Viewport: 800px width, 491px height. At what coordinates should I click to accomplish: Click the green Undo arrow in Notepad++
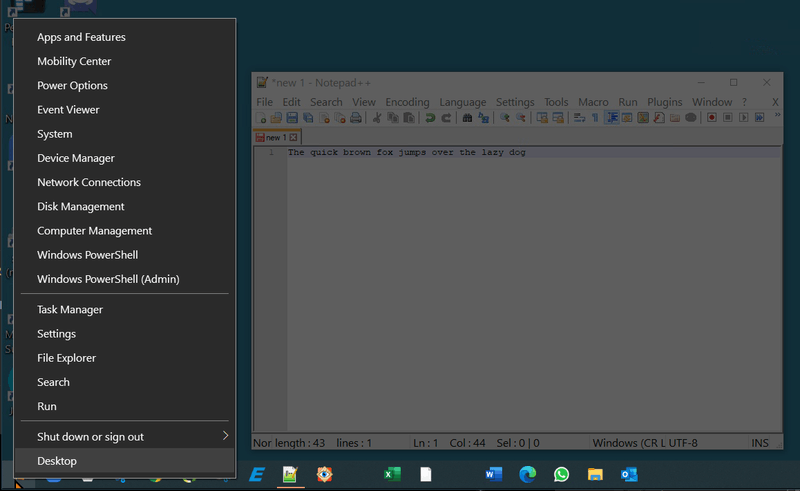(x=430, y=118)
